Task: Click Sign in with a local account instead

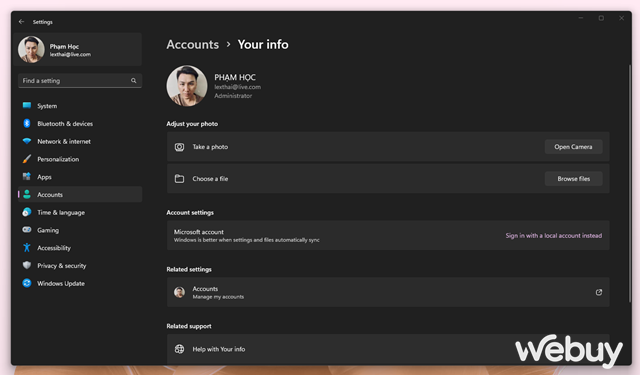Action: (x=553, y=235)
